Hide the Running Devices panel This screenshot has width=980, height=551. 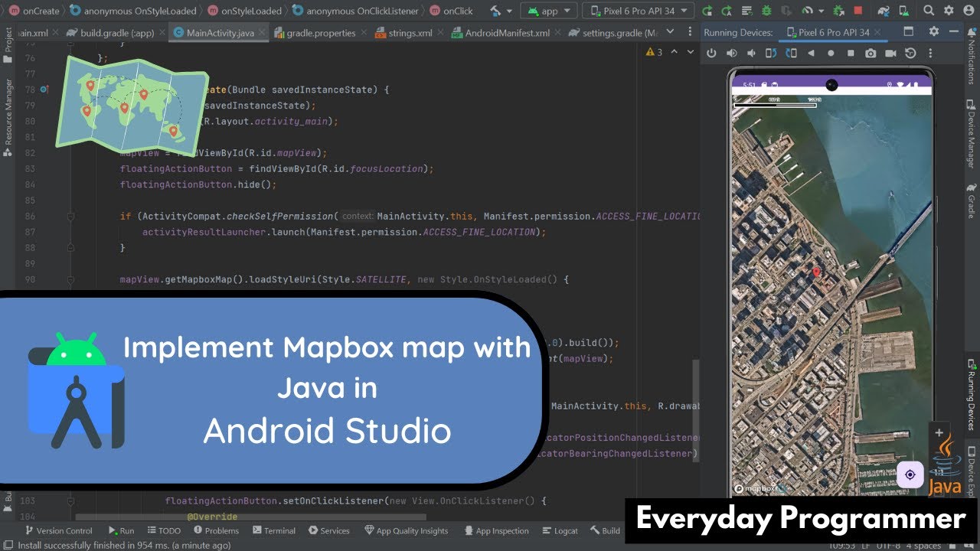pyautogui.click(x=953, y=32)
